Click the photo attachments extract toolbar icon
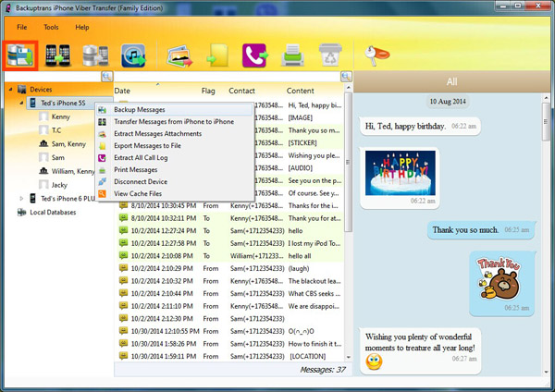 click(179, 55)
